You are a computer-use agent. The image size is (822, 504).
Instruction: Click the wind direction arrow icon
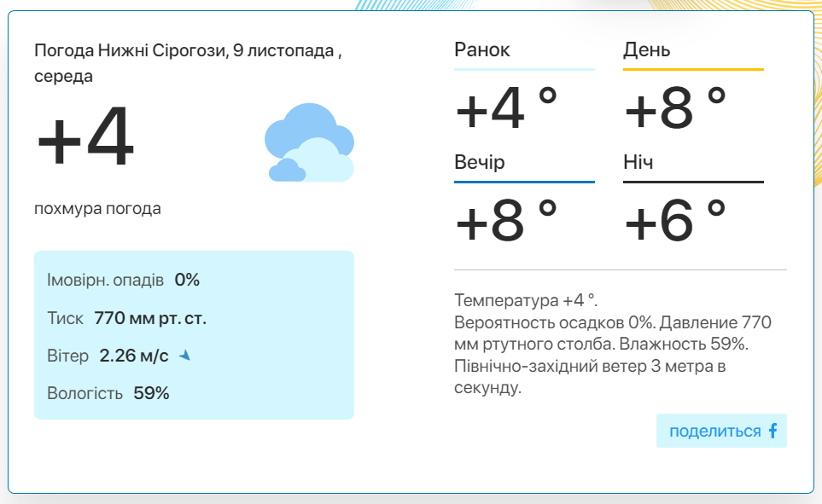pos(184,356)
